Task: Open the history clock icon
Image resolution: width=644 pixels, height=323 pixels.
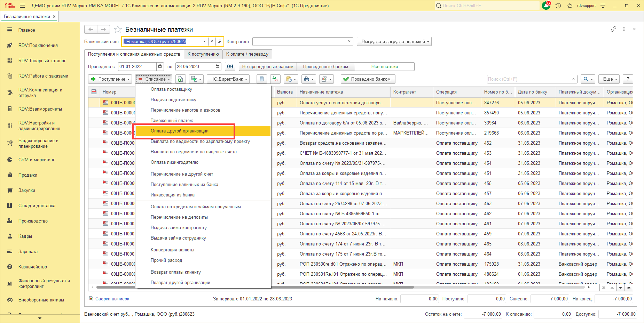Action: tap(558, 6)
